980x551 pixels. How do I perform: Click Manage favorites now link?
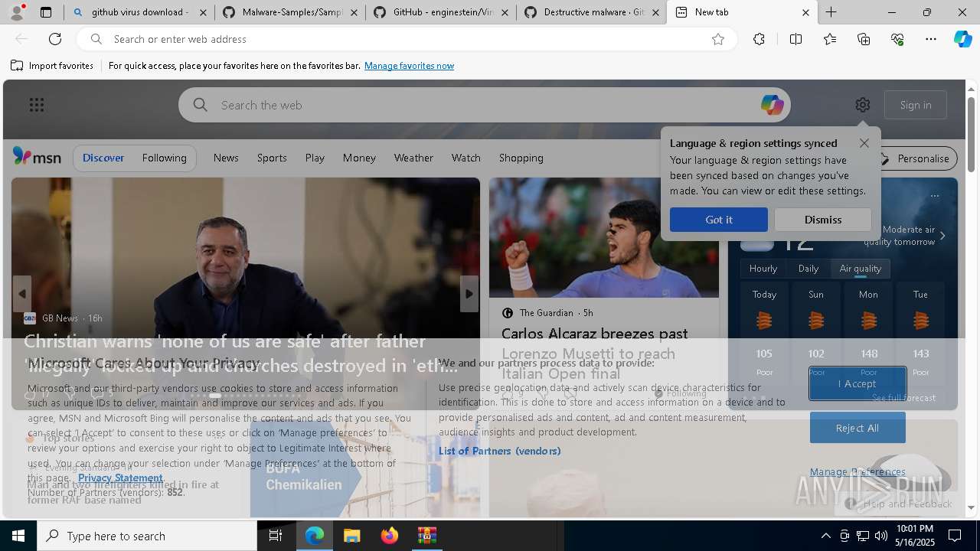coord(409,66)
